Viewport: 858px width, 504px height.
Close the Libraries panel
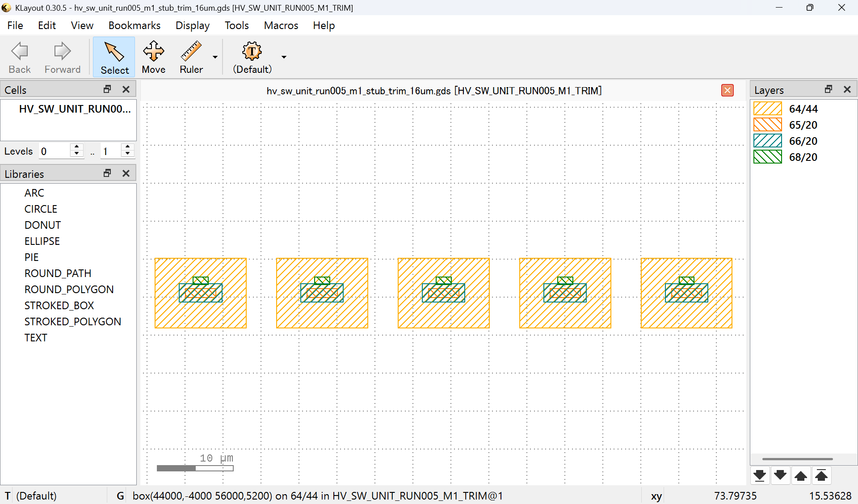coord(126,173)
